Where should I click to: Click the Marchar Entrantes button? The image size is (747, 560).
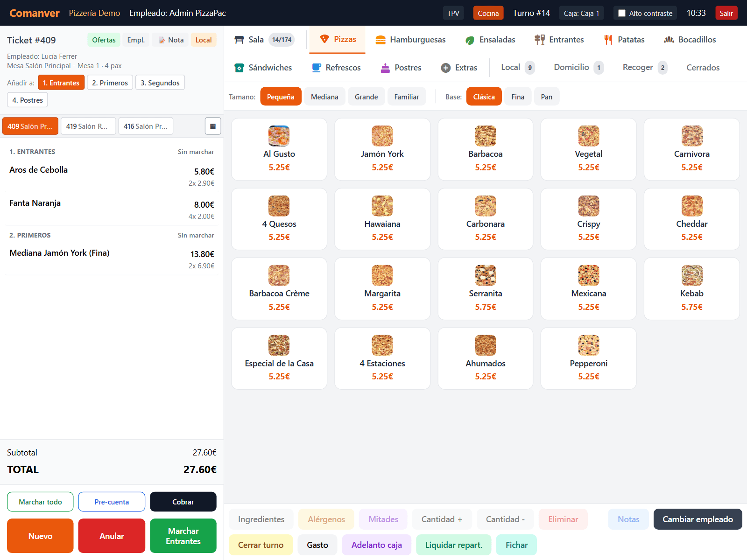pos(183,536)
